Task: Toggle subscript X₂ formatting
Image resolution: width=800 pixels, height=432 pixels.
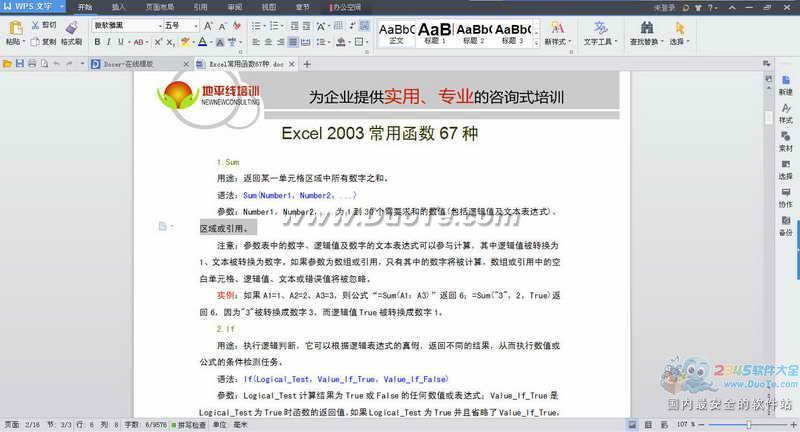Action: coord(170,42)
